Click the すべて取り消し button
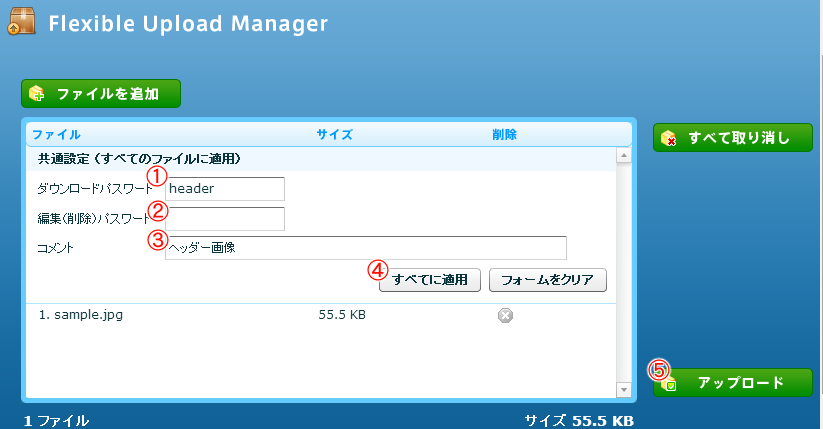This screenshot has width=823, height=429. (733, 138)
